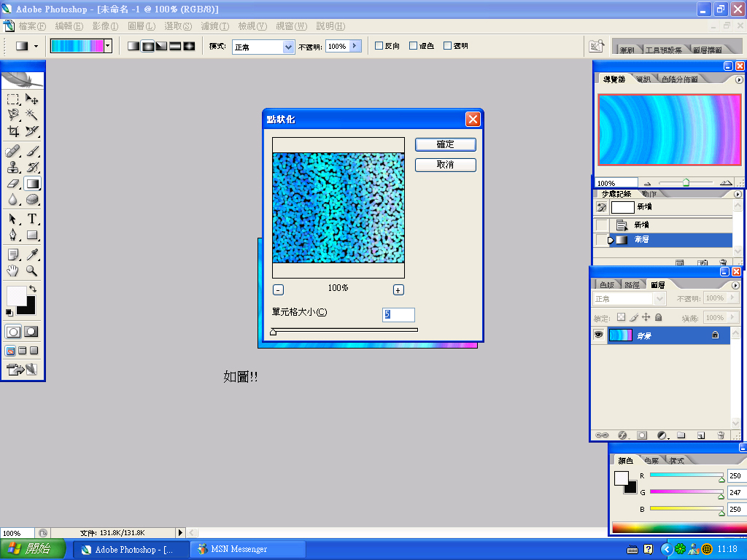Switch to Quick Mask mode
Viewport: 747px width, 560px height.
(31, 332)
